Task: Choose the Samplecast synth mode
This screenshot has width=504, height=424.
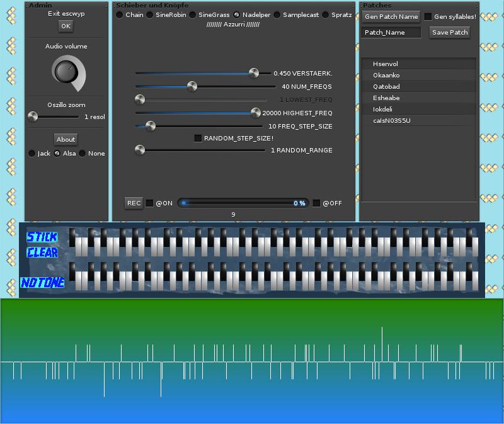Action: coord(277,14)
